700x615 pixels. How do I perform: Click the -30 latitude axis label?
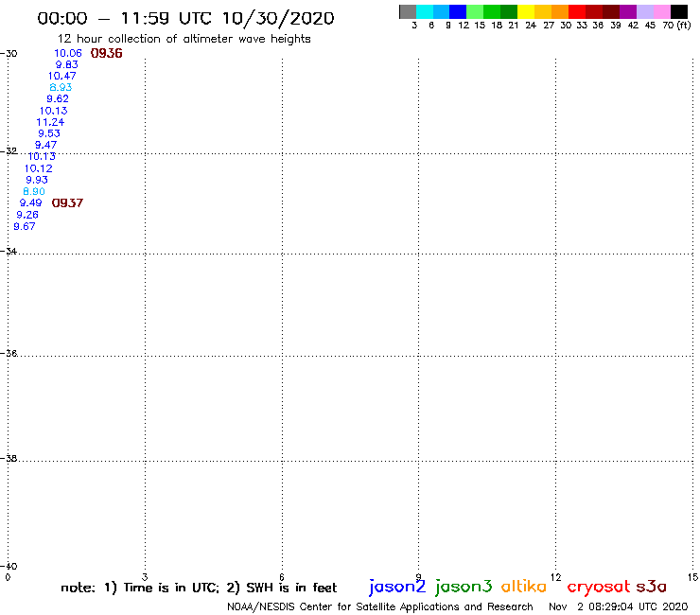coord(9,54)
